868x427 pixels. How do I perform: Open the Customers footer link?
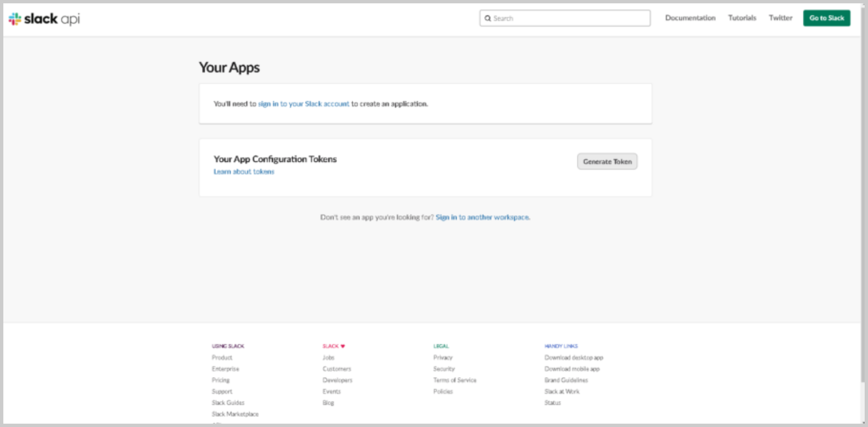point(337,369)
